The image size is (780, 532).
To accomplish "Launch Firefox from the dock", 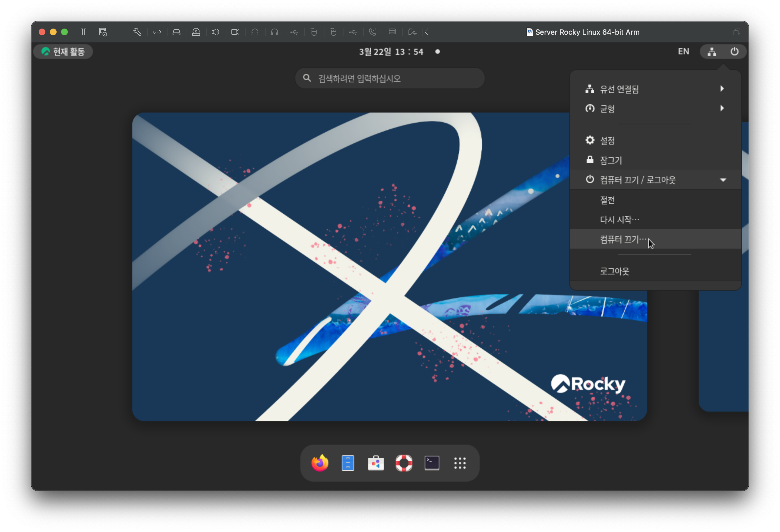I will 319,463.
